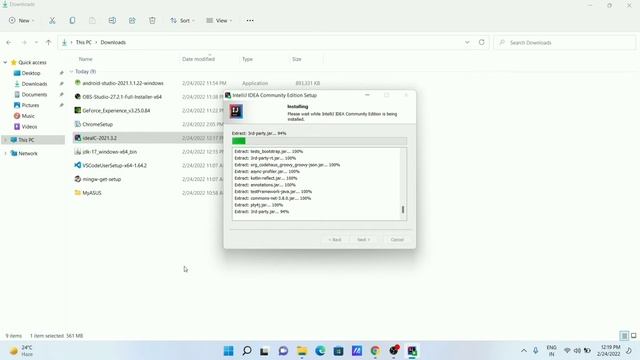Select the mingw-get-setup file
Viewport: 640px width, 360px height.
(x=102, y=179)
